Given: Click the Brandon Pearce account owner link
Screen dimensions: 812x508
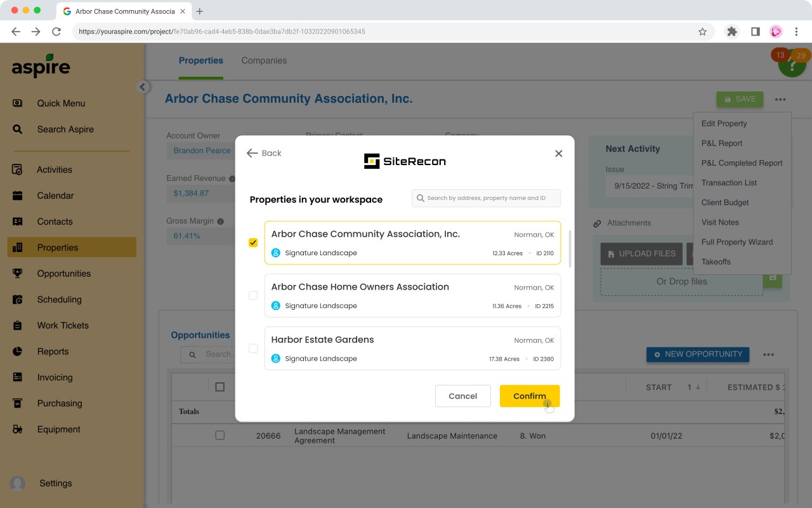Looking at the screenshot, I should [x=202, y=150].
